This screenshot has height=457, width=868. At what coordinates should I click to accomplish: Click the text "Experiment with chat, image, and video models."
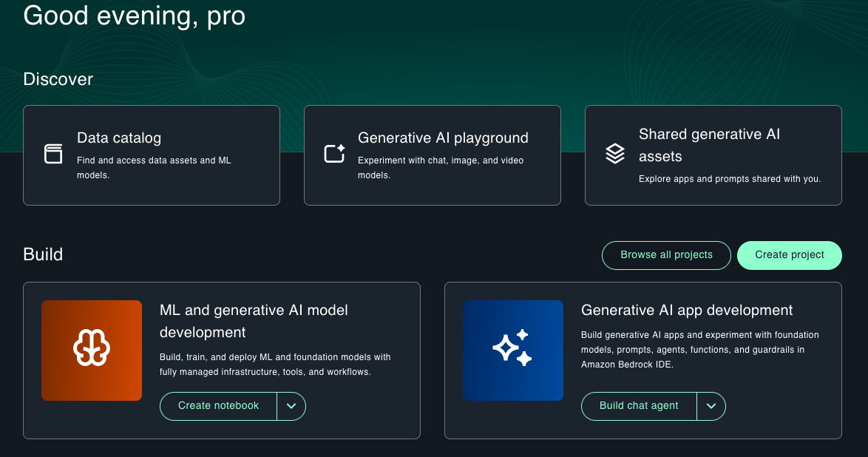pos(441,168)
